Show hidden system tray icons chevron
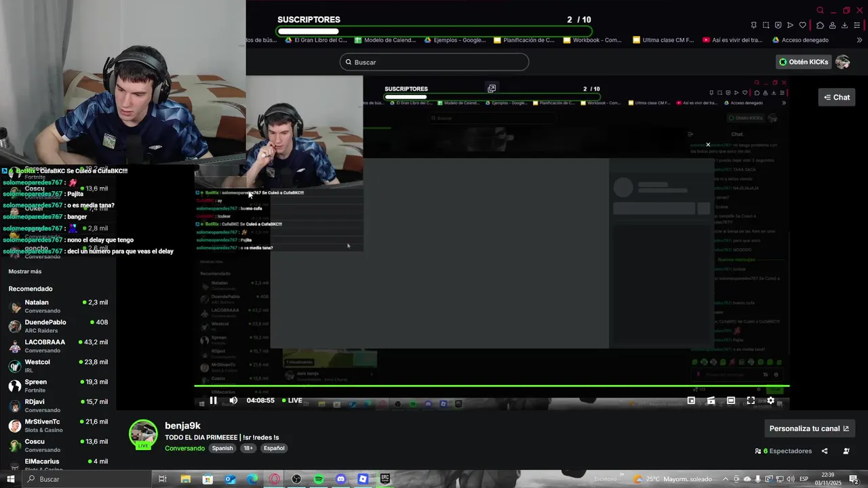 coord(726,479)
